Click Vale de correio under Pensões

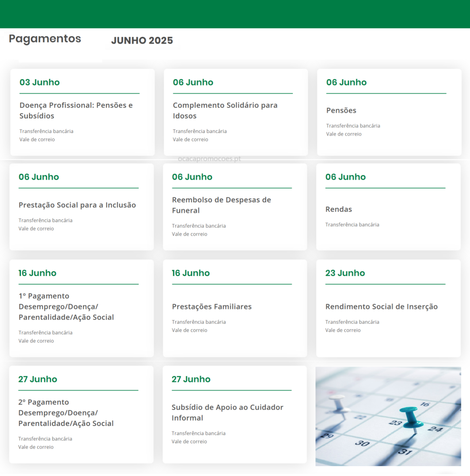point(344,134)
